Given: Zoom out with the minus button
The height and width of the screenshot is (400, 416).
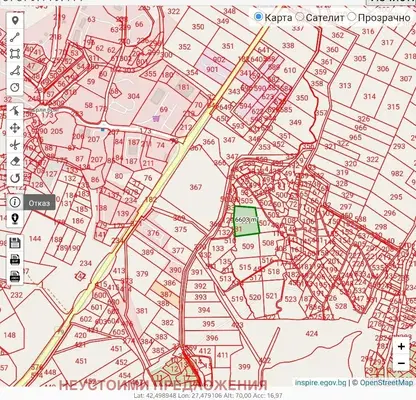Looking at the screenshot, I should pyautogui.click(x=401, y=363).
